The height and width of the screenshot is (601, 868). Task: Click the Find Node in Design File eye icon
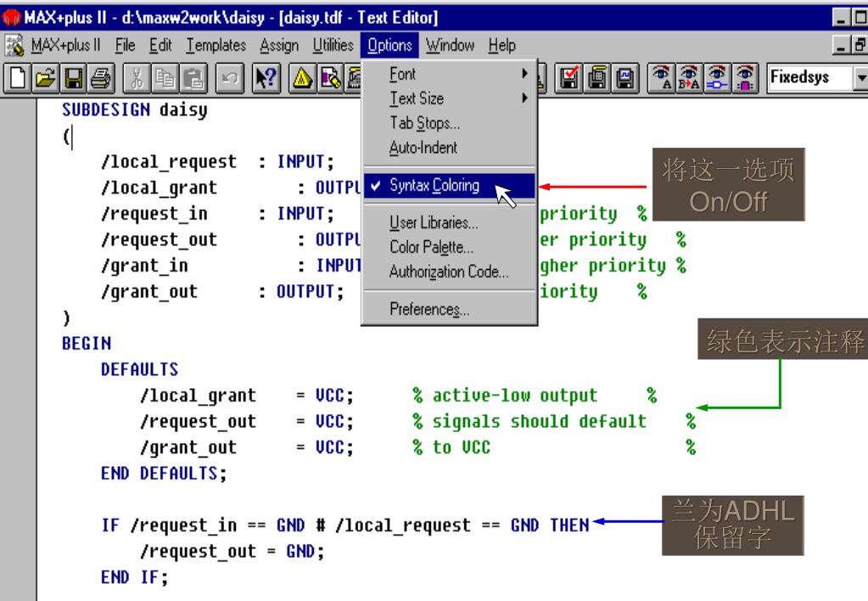tap(718, 77)
